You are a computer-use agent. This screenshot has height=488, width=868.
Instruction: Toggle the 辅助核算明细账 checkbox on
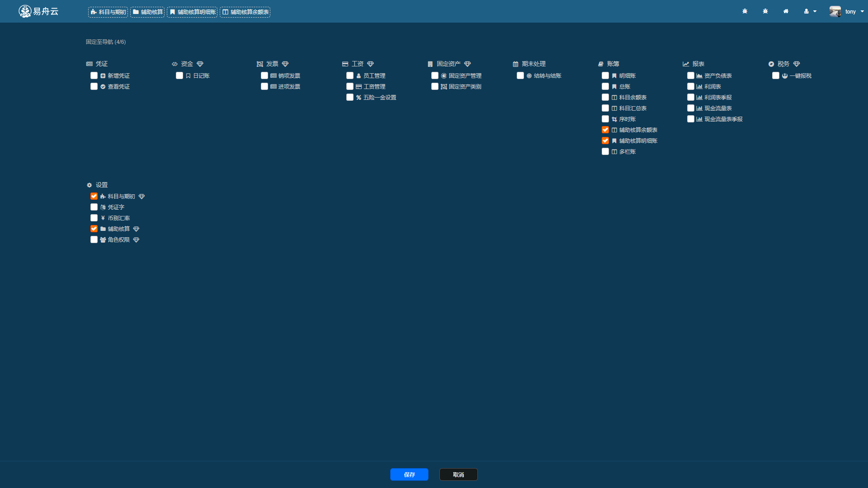605,140
